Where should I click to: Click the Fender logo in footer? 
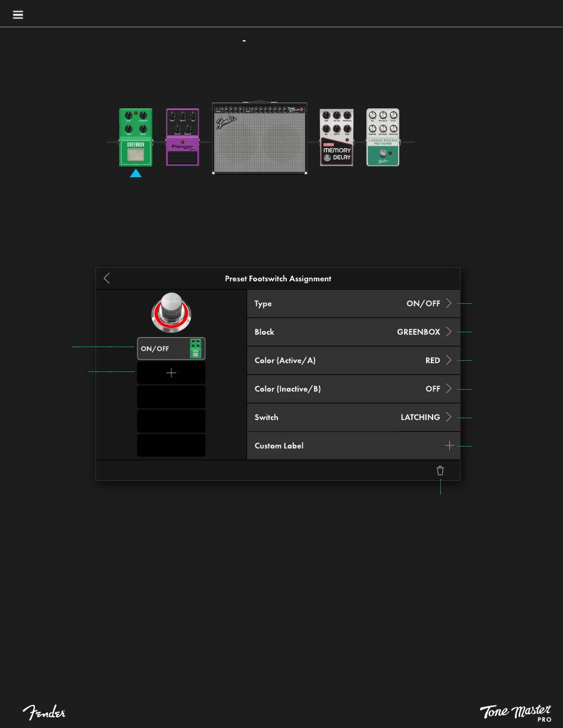pos(44,712)
